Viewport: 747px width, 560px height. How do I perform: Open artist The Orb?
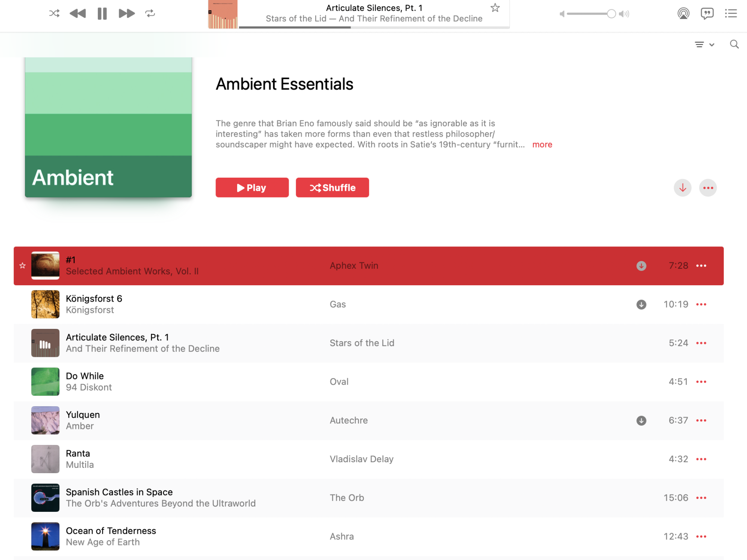(347, 498)
